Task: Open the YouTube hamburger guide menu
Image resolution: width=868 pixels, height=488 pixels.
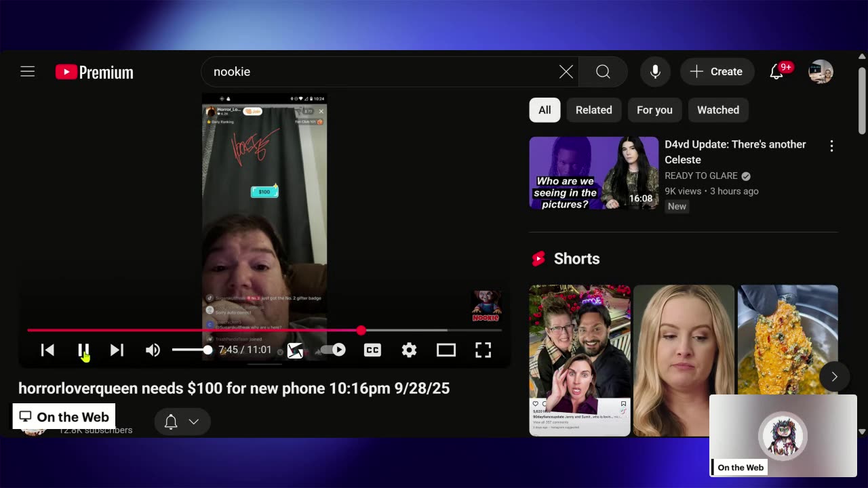Action: click(27, 71)
